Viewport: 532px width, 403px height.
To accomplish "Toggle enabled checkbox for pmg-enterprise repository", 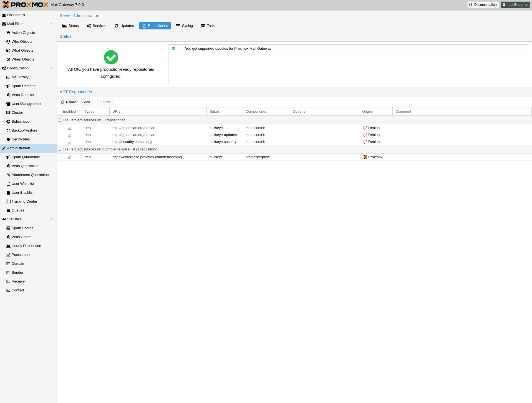I will (69, 157).
